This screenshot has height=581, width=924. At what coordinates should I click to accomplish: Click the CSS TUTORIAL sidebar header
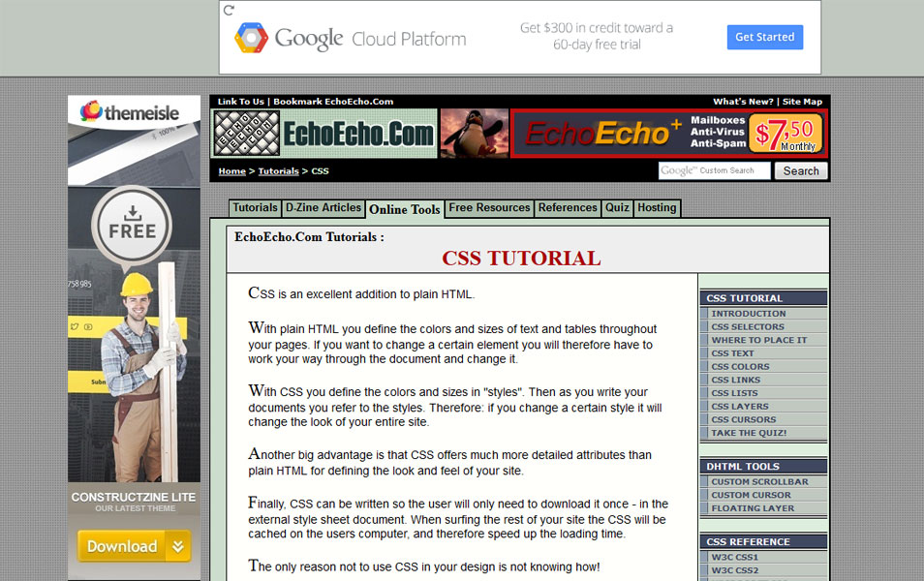[x=764, y=298]
